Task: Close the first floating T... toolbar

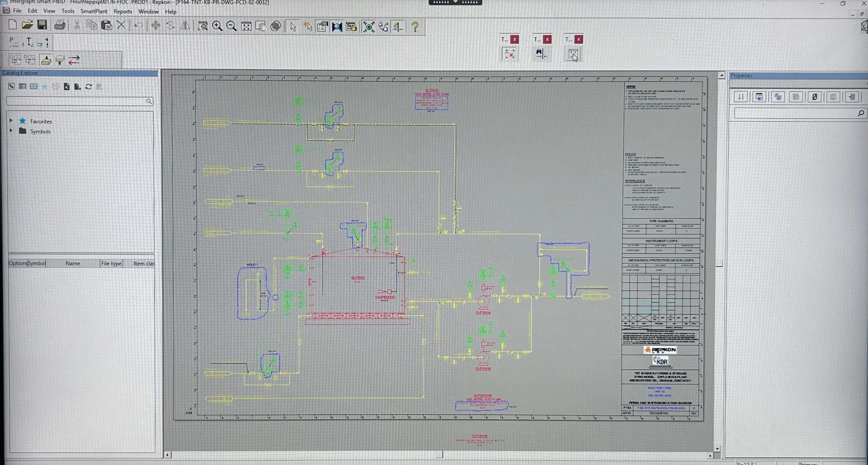Action: click(x=514, y=39)
